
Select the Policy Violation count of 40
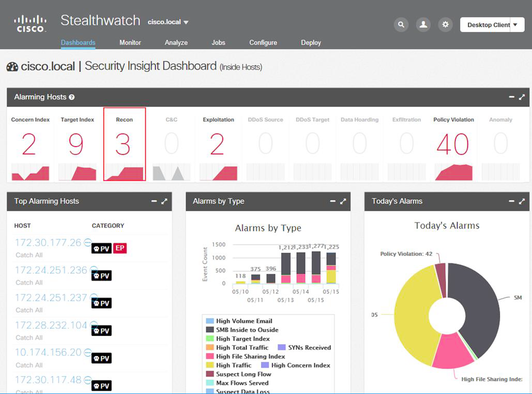(453, 144)
